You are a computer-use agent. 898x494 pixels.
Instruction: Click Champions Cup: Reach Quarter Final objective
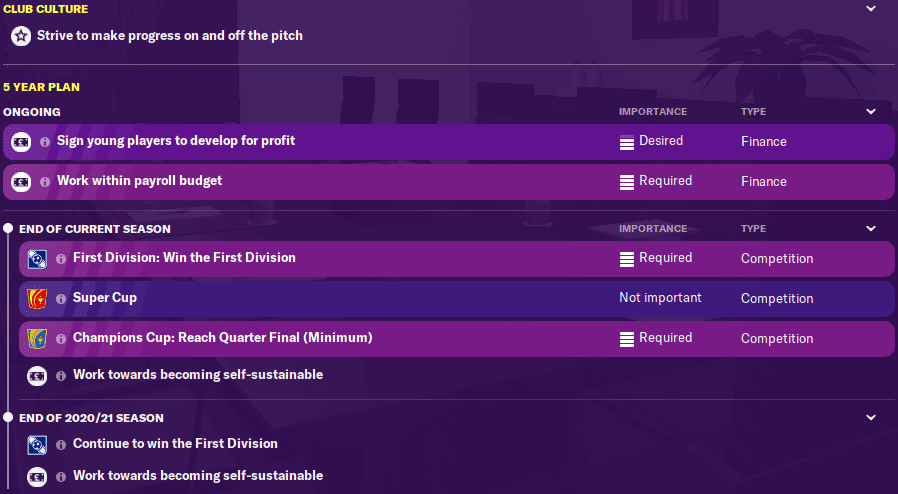click(222, 338)
